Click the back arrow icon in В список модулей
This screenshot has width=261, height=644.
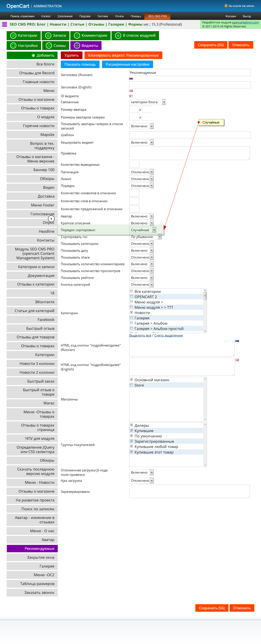118,36
